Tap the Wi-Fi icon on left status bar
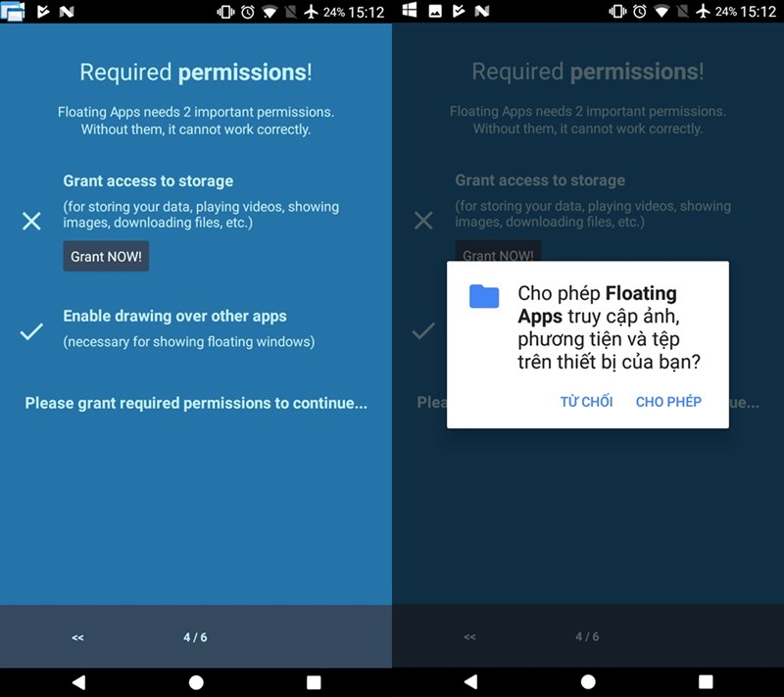Viewport: 784px width, 697px height. point(269,12)
